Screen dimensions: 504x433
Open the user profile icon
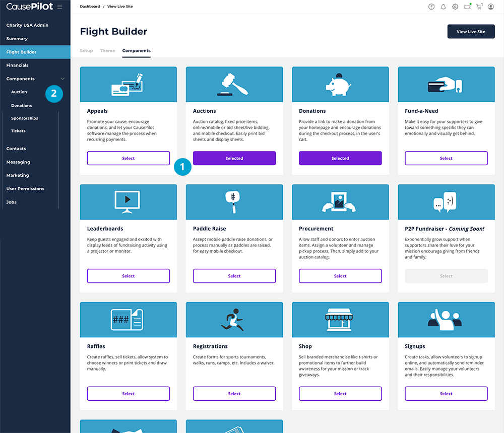[x=491, y=7]
